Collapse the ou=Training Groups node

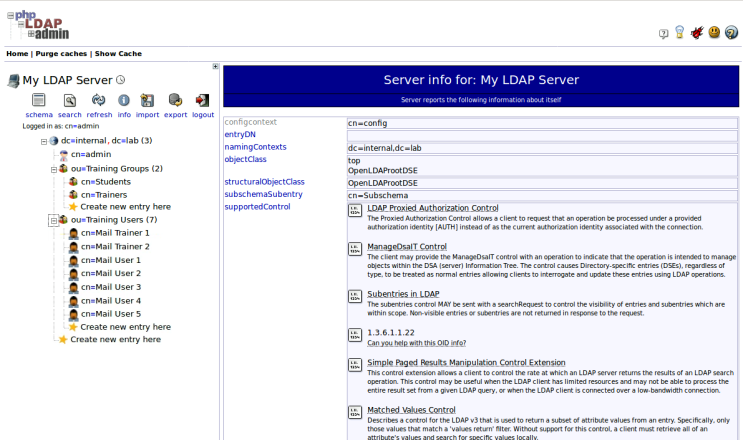tap(54, 169)
